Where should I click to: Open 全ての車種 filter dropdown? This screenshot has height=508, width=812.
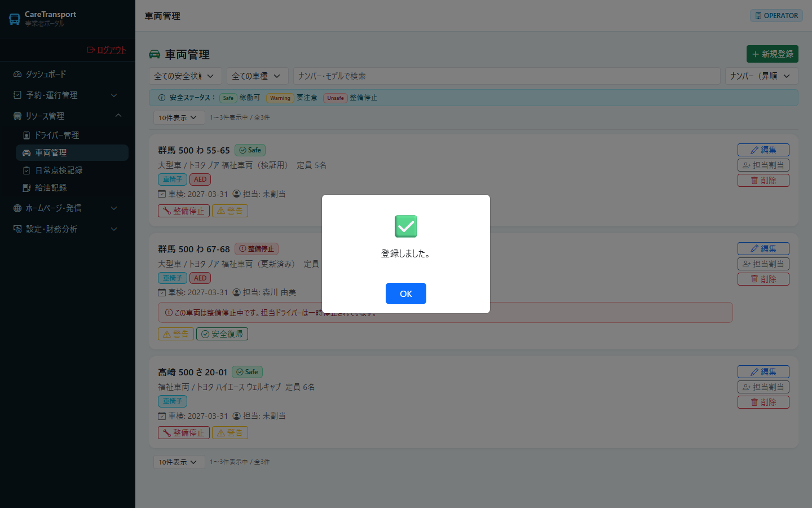coord(258,76)
